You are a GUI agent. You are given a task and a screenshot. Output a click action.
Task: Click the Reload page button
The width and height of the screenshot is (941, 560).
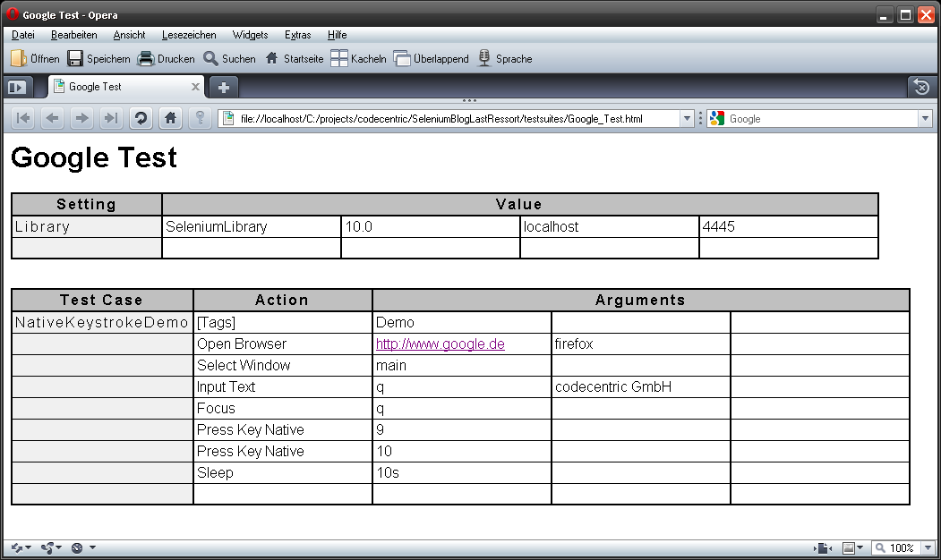coord(141,118)
